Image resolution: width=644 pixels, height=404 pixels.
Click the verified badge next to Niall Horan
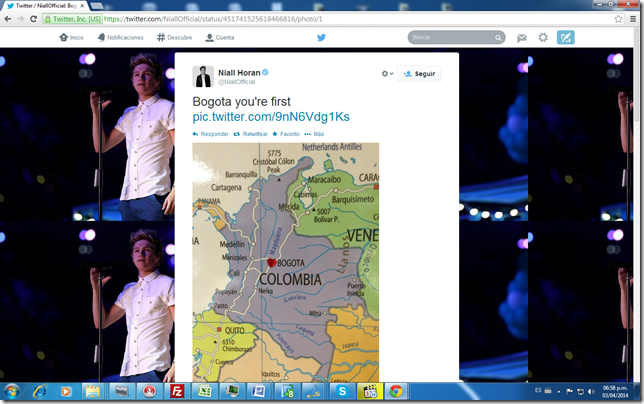point(265,72)
